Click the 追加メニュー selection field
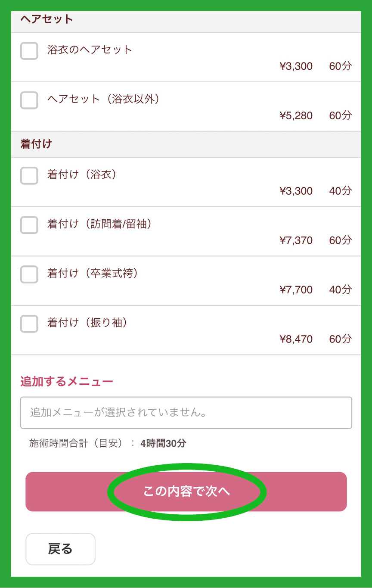 coord(186,413)
